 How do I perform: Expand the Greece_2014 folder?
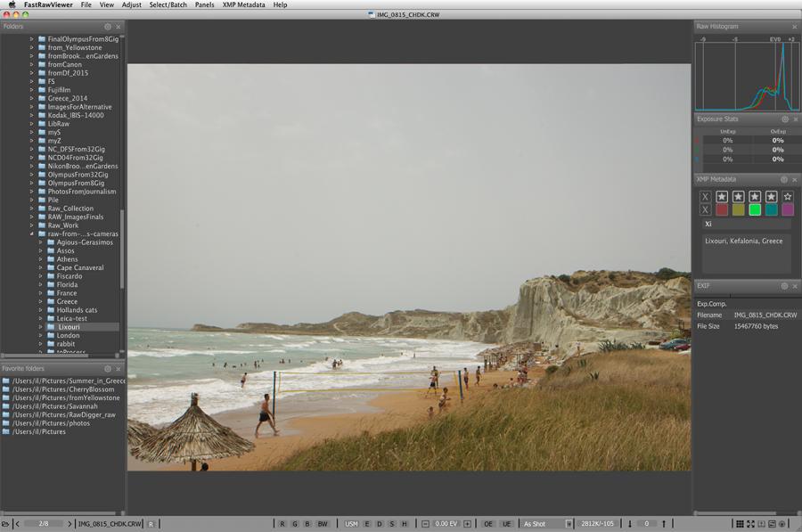[x=31, y=98]
